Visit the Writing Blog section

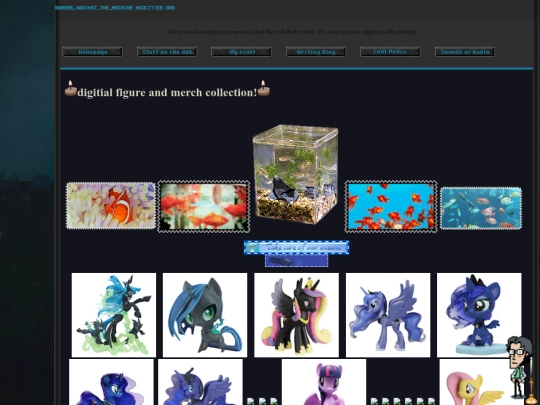pos(316,52)
